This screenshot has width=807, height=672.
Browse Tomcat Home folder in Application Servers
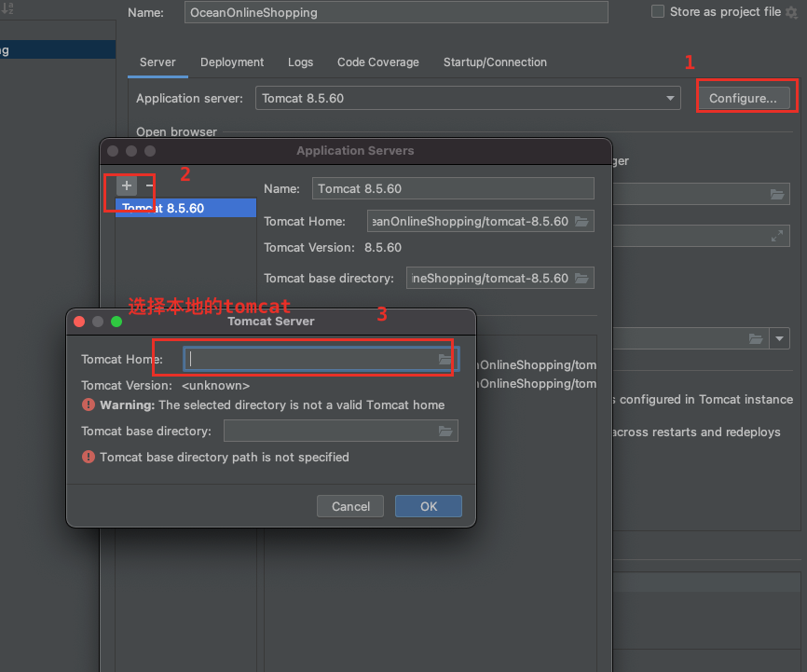pos(581,222)
